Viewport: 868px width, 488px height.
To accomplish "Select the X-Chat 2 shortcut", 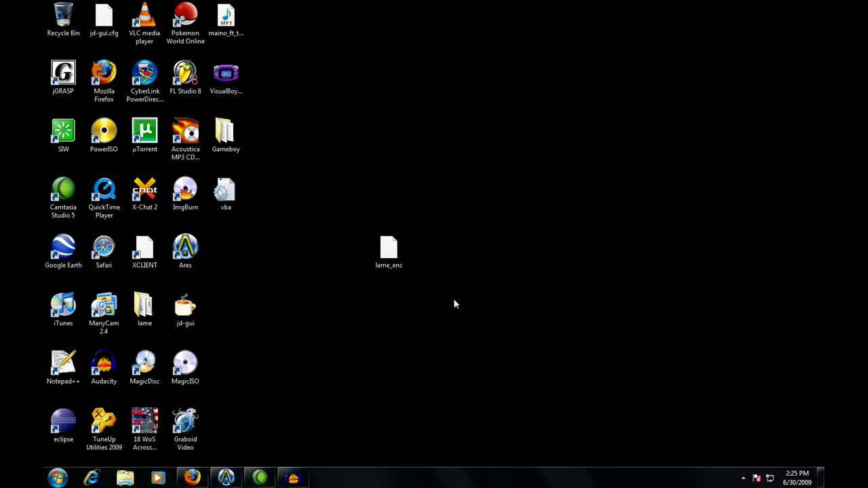I will pyautogui.click(x=144, y=195).
